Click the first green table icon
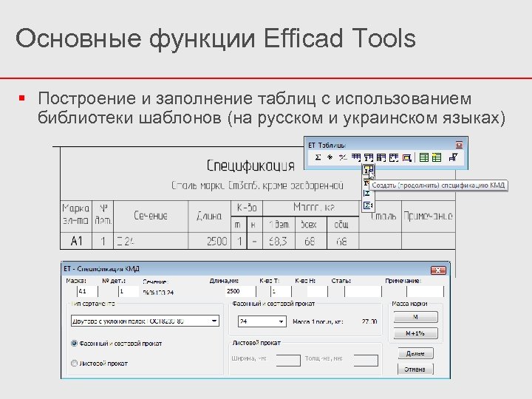Image resolution: width=532 pixels, height=399 pixels. click(x=424, y=157)
